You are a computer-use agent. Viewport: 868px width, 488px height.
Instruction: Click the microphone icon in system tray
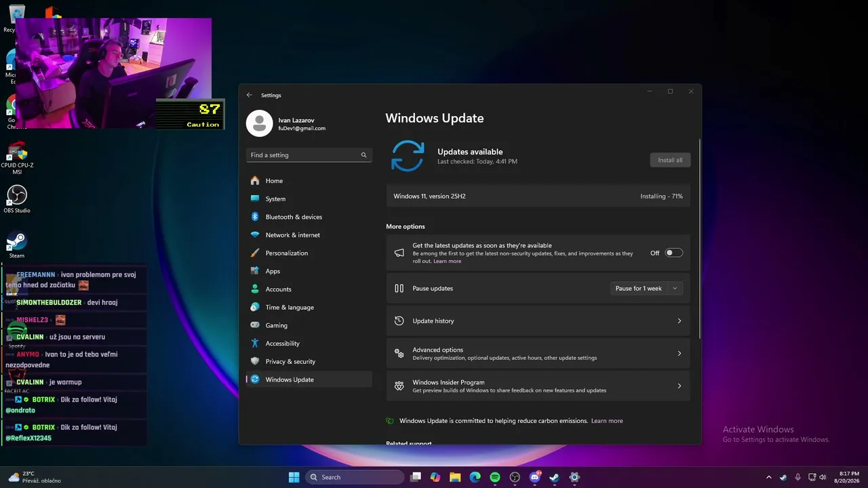pos(797,477)
